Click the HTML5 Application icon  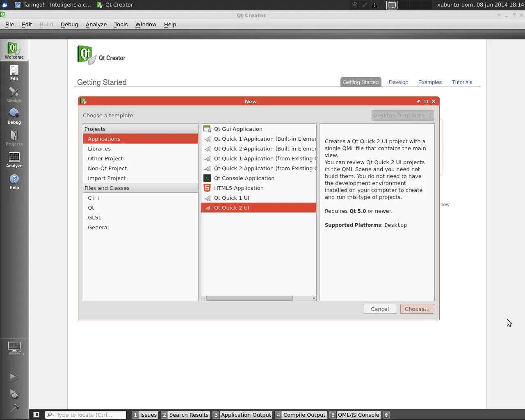[207, 188]
